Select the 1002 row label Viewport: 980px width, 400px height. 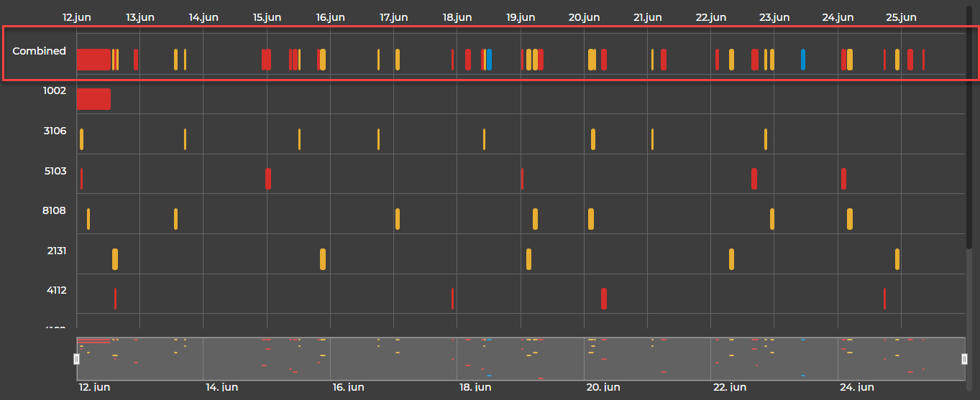pyautogui.click(x=55, y=91)
